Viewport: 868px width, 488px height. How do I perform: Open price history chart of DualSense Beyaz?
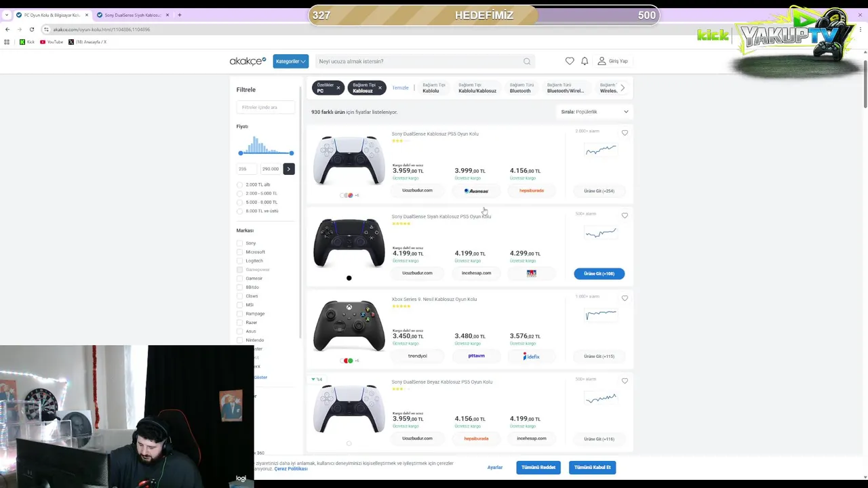point(601,399)
